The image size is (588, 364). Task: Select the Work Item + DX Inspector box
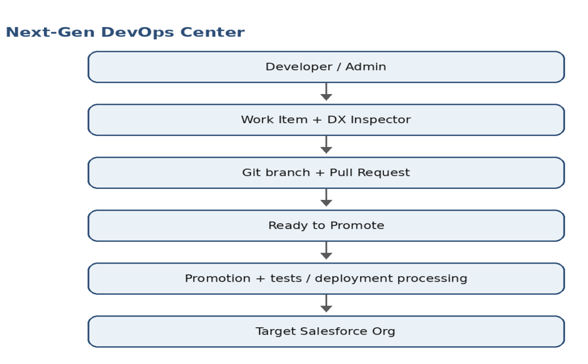click(326, 120)
